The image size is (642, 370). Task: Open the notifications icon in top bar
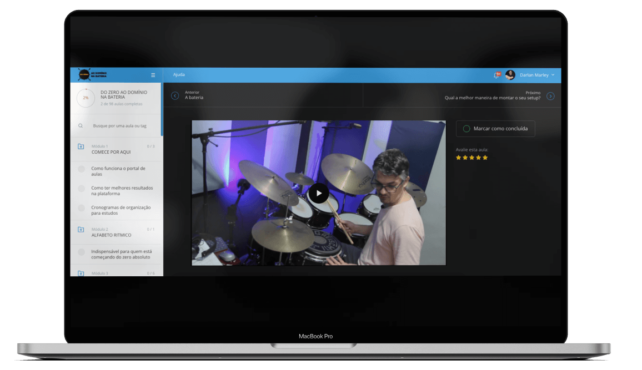pyautogui.click(x=497, y=75)
